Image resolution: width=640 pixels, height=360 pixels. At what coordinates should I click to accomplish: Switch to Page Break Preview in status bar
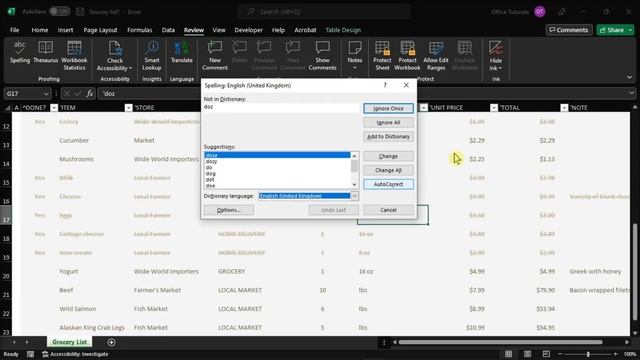coord(546,354)
